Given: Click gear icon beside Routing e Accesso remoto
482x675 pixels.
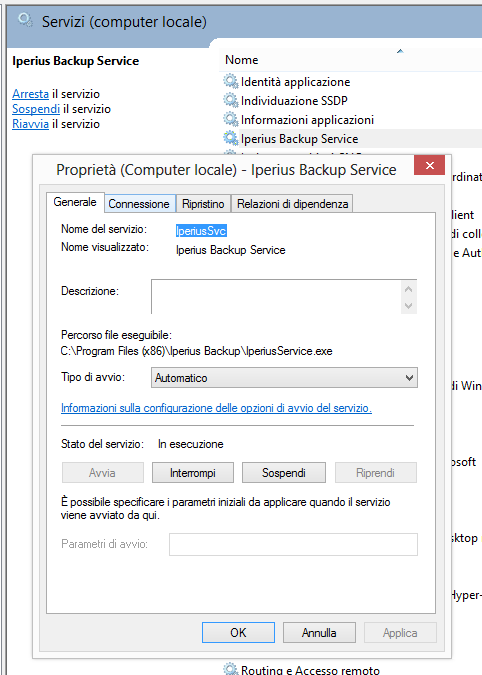Looking at the screenshot, I should (231, 669).
